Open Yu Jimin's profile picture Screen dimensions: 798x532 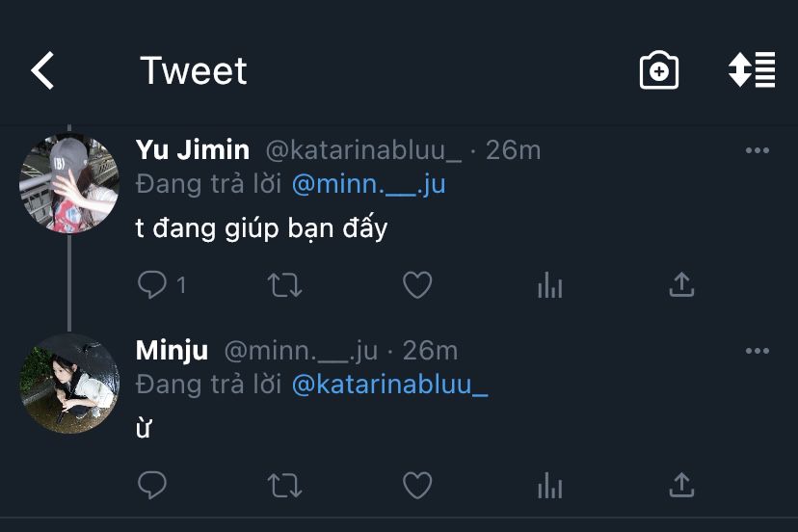coord(68,183)
